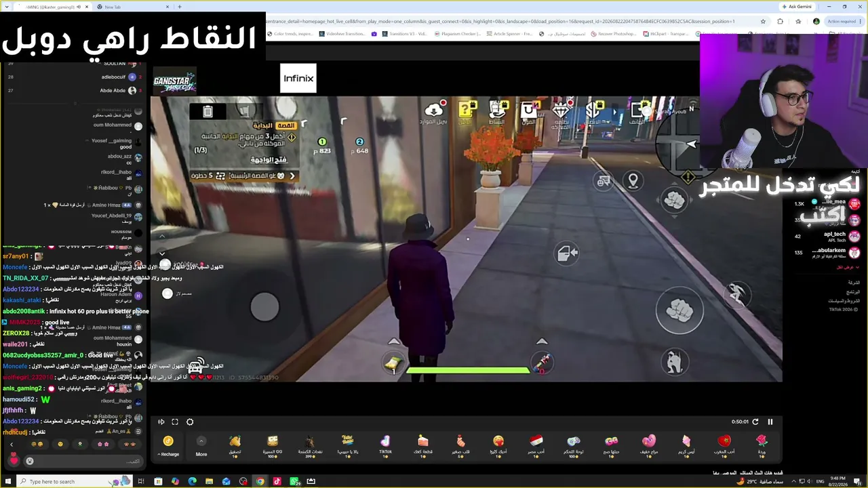868x488 pixels.
Task: Pause the live stream
Action: tap(770, 422)
